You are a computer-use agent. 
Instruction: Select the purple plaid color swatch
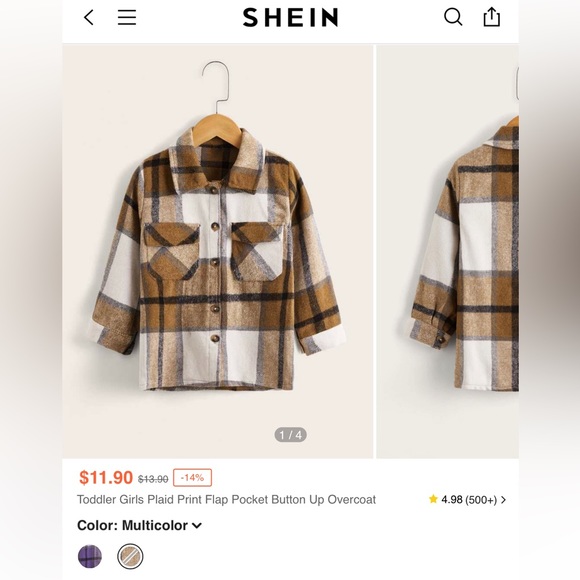90,556
